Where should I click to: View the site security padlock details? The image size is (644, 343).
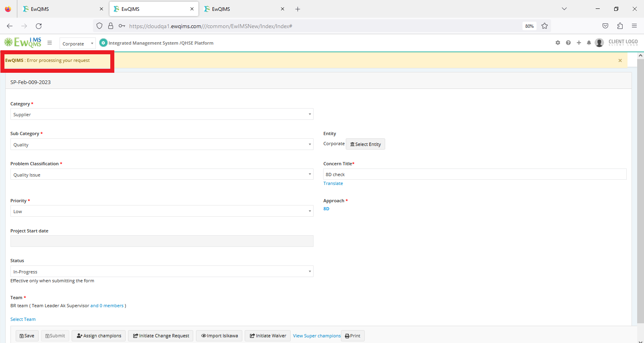pos(111,26)
